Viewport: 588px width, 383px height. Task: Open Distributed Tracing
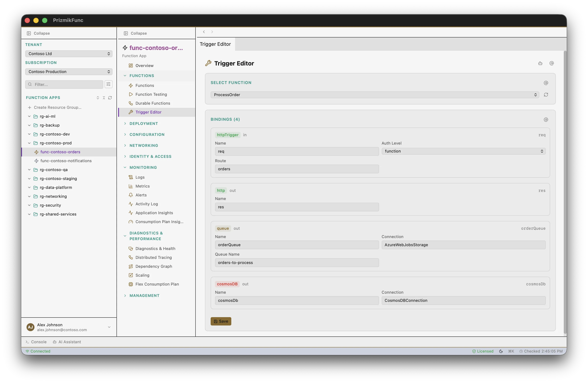(x=153, y=257)
